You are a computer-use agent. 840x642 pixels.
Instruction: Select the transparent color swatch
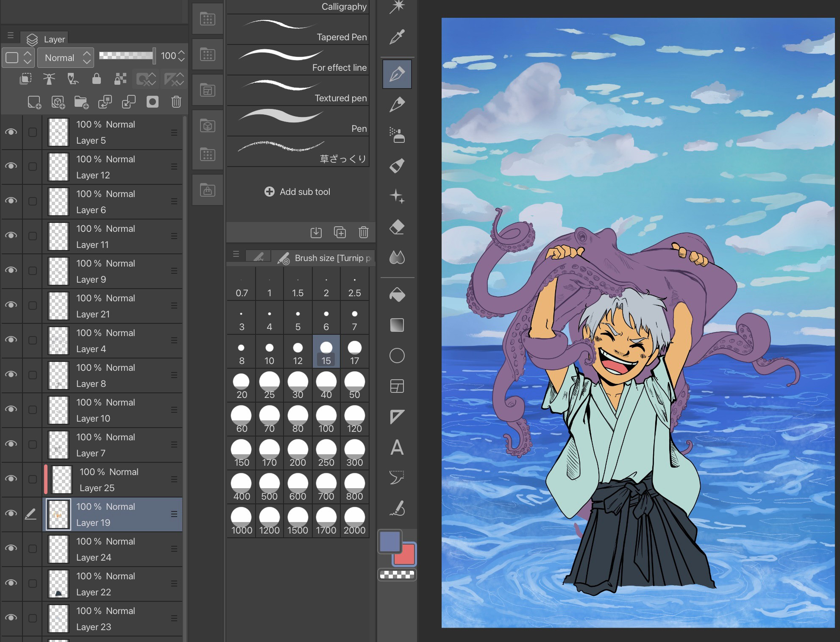(x=397, y=575)
